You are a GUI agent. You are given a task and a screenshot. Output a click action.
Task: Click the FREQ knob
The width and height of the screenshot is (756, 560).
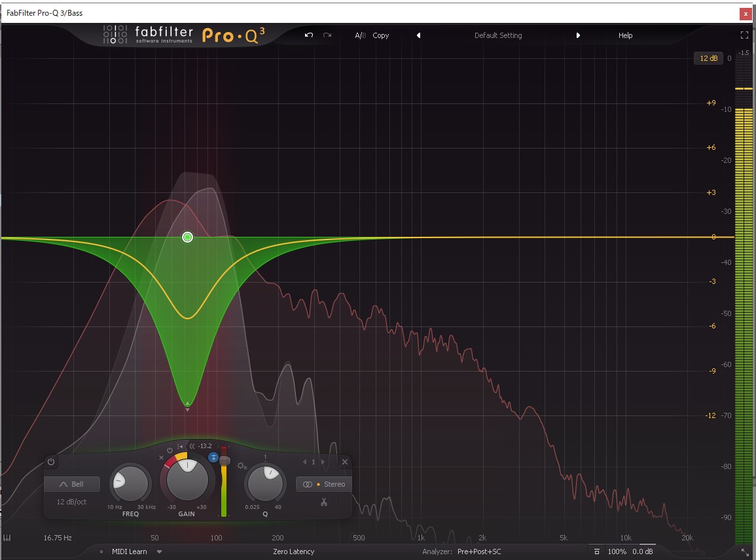tap(130, 483)
